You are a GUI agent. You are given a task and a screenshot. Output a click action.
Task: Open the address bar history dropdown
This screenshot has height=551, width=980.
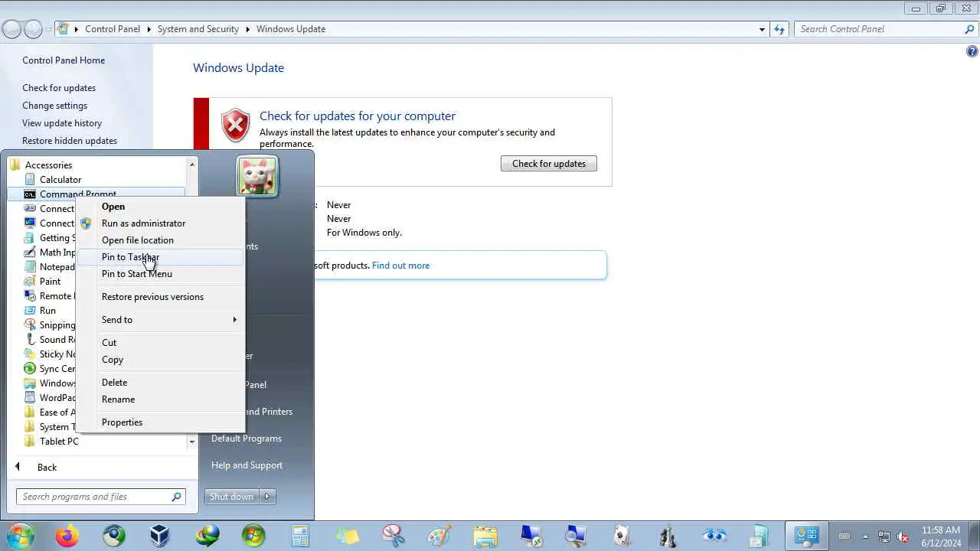pos(762,29)
